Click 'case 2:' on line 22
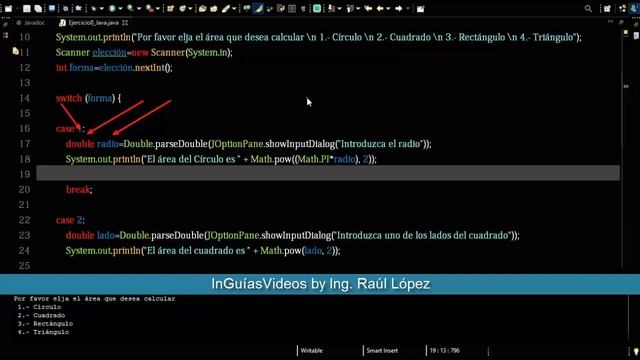Screen dimensions: 640x360 [70, 220]
